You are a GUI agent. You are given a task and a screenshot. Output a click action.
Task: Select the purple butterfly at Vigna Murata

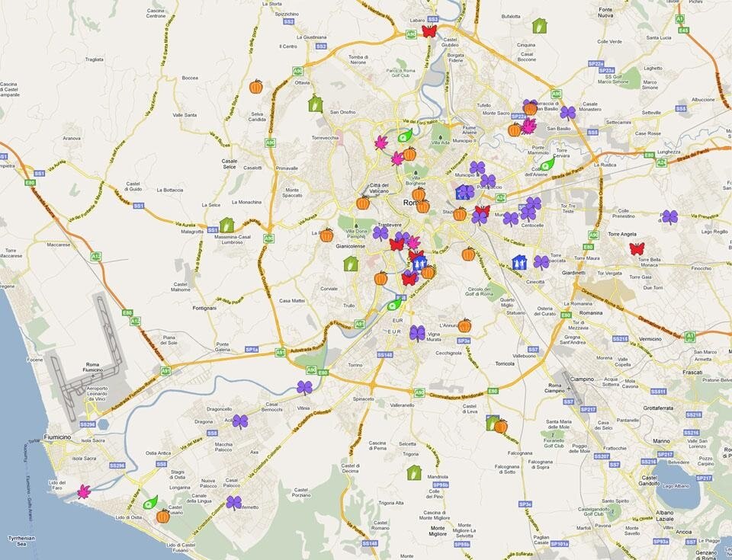point(417,333)
